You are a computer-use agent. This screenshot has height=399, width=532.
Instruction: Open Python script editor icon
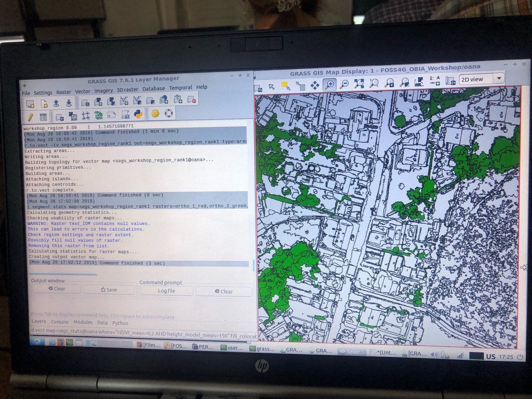[138, 114]
